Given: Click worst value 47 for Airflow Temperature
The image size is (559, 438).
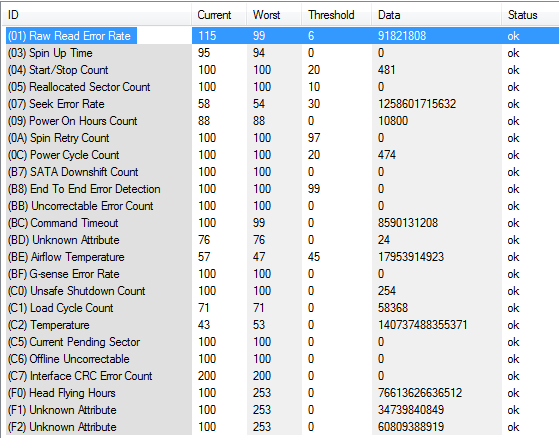Looking at the screenshot, I should tap(259, 257).
